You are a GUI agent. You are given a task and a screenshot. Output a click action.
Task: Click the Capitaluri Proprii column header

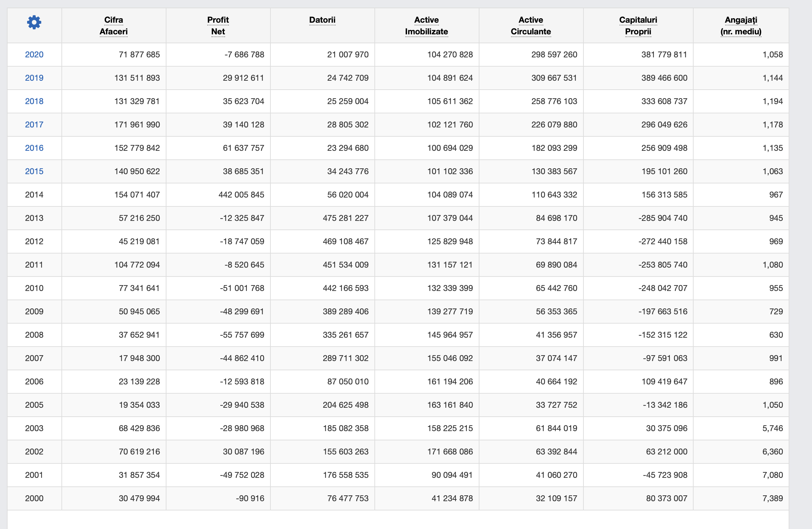pos(638,26)
